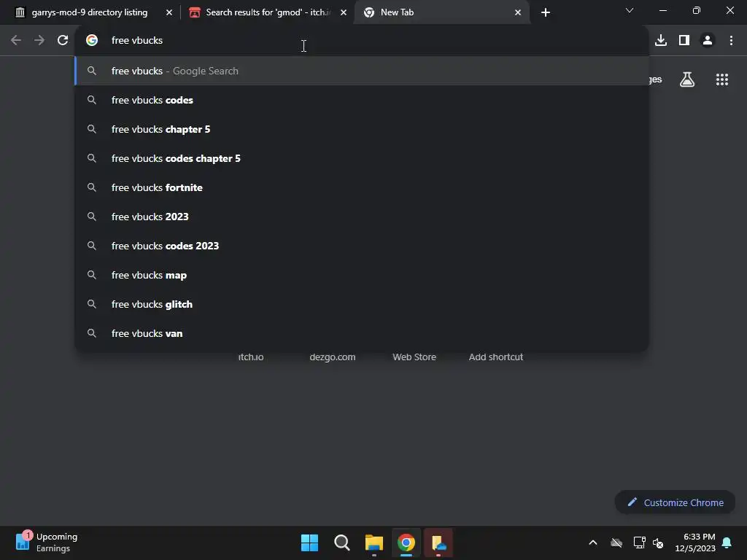Switch to Search results for 'gmod' tab
This screenshot has height=560, width=747.
pos(267,12)
